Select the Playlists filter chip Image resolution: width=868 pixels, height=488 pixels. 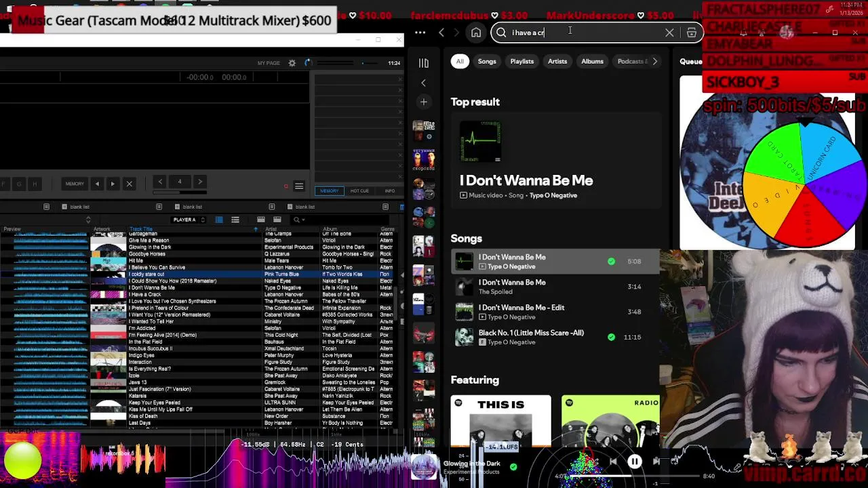(521, 61)
